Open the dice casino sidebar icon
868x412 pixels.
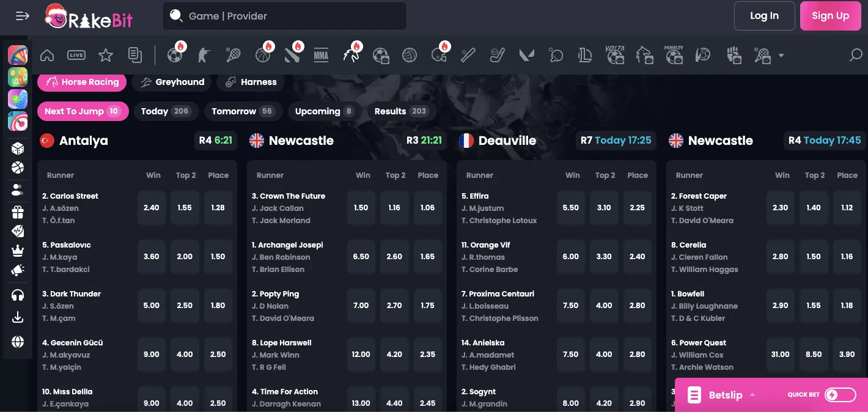[x=18, y=148]
